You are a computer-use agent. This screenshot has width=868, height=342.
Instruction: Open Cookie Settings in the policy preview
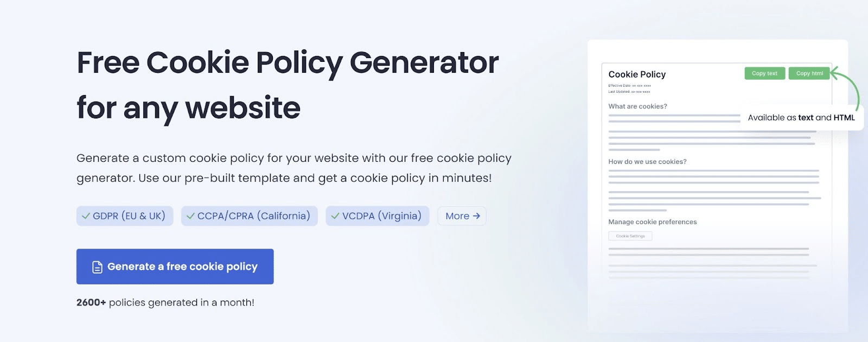click(630, 236)
